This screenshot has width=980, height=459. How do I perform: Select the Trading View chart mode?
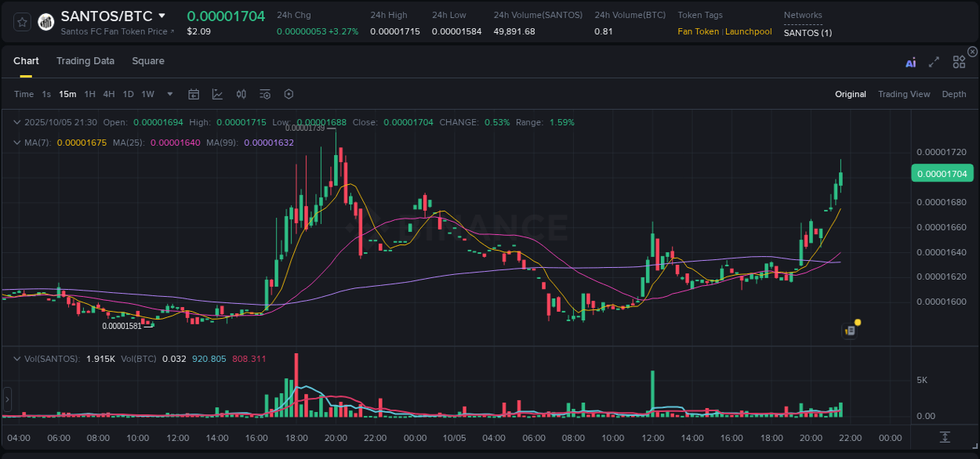click(x=904, y=94)
